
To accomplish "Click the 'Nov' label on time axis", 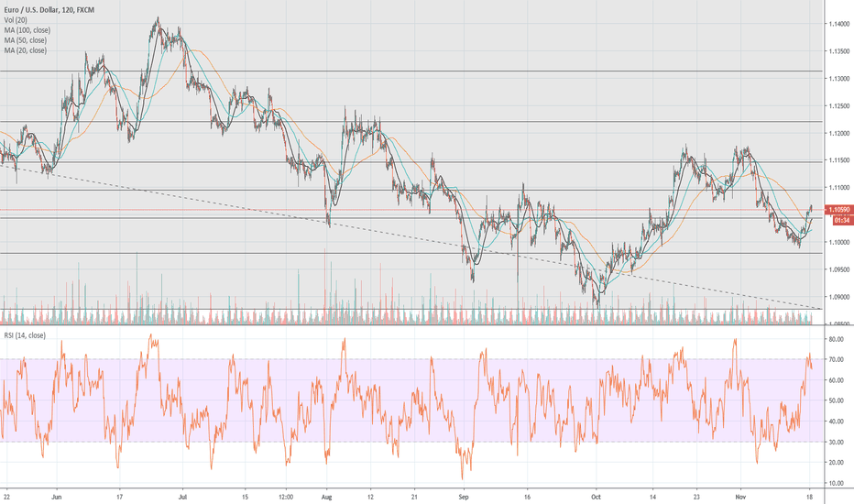I will tap(740, 495).
